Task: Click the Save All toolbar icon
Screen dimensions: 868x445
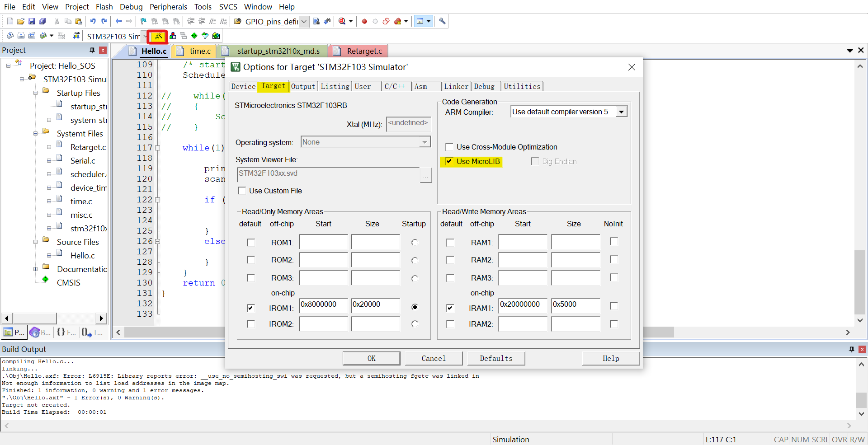Action: click(42, 21)
